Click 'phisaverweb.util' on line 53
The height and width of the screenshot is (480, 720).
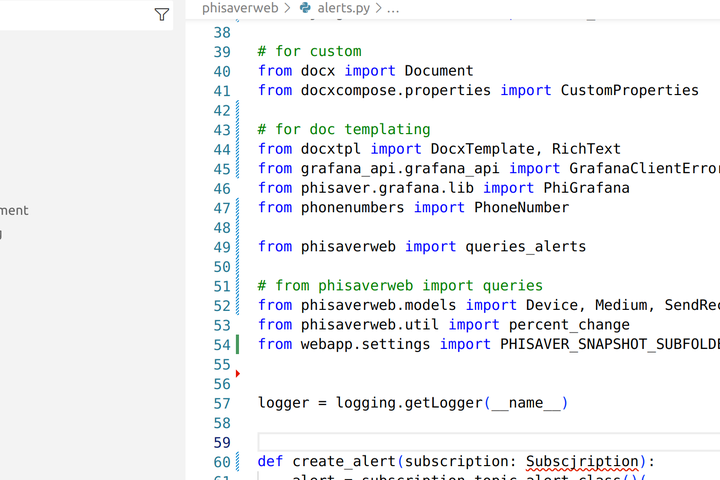tap(370, 325)
